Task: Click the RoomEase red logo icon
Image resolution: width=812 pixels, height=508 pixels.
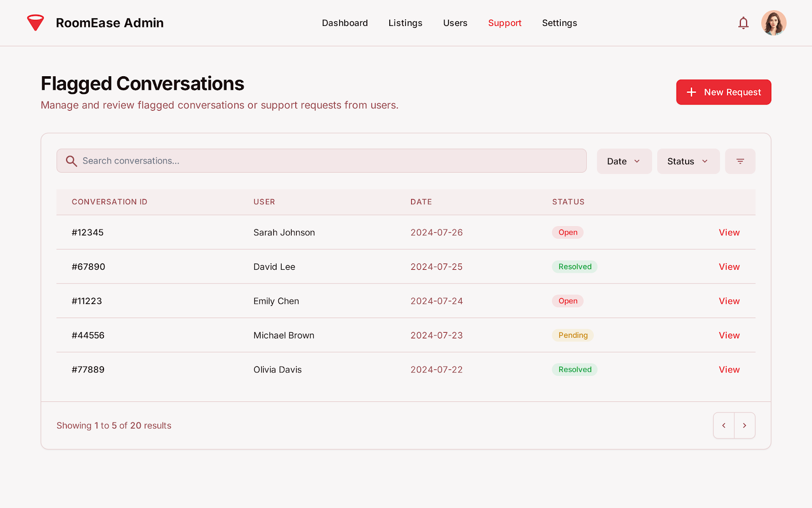Action: click(x=36, y=23)
